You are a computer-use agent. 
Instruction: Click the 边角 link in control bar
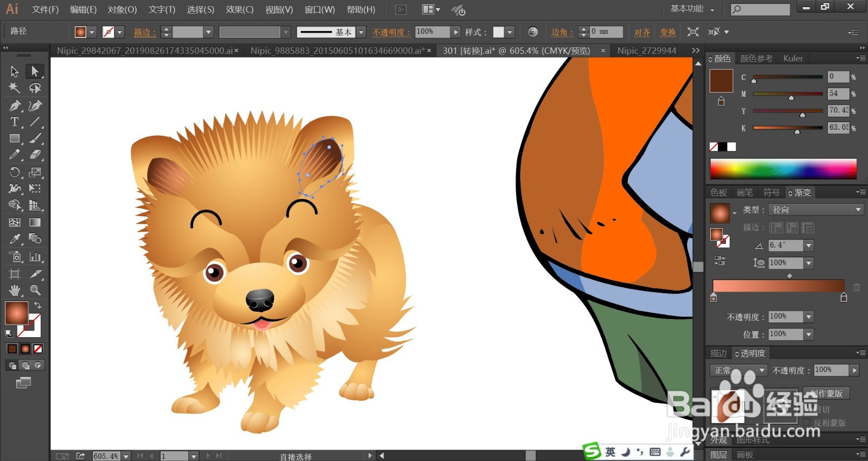click(x=562, y=32)
